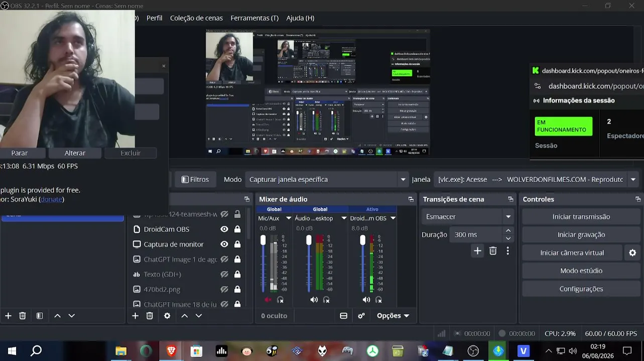The width and height of the screenshot is (644, 361).
Task: Undock the Sources panel
Action: pos(247,199)
